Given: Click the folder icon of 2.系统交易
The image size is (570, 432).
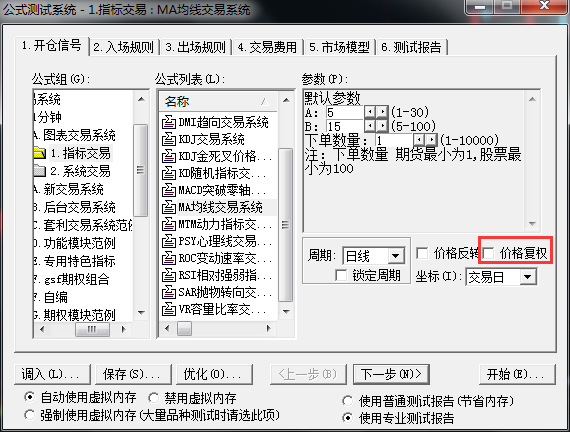Looking at the screenshot, I should (40, 171).
